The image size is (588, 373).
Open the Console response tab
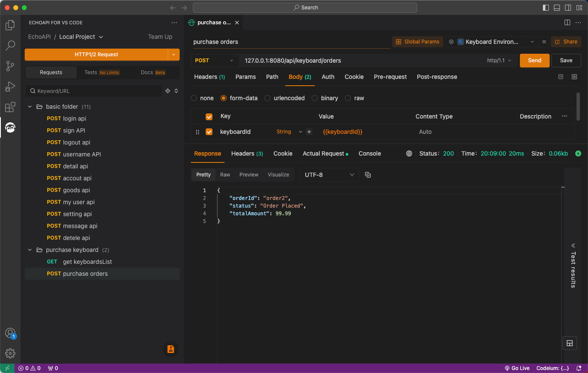(x=370, y=153)
